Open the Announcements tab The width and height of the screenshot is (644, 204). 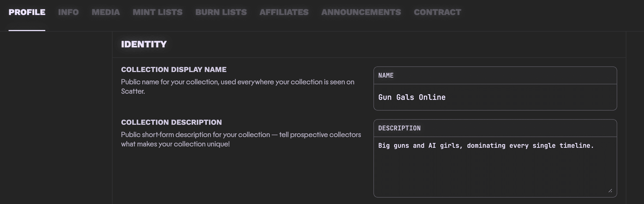[x=361, y=12]
